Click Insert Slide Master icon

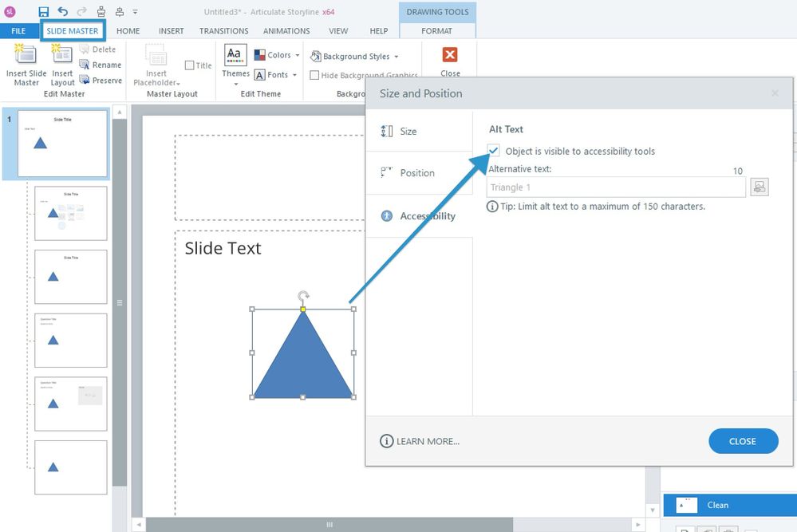(26, 54)
